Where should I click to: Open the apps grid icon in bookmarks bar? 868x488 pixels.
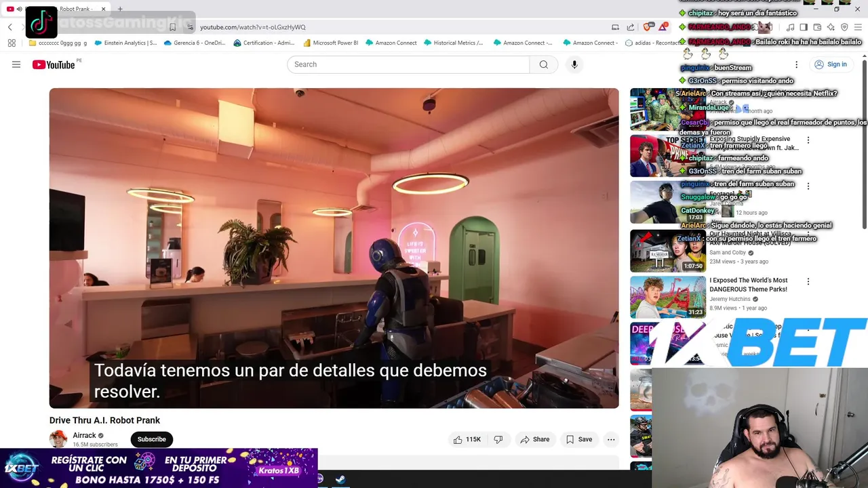pos(12,43)
